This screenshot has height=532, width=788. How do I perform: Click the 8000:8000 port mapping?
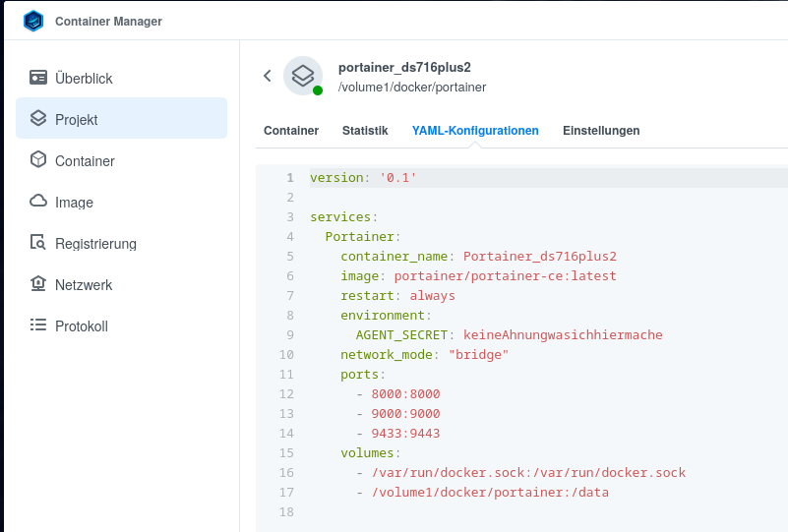click(x=405, y=394)
